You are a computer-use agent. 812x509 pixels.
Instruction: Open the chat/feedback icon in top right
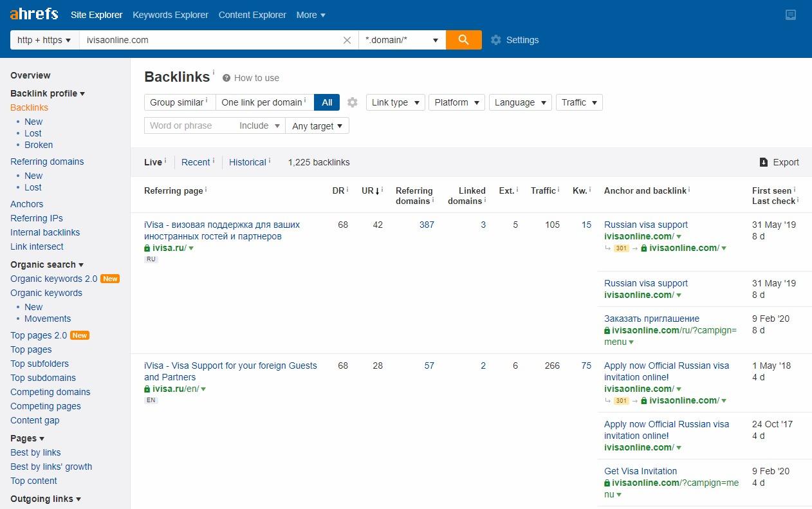point(791,14)
